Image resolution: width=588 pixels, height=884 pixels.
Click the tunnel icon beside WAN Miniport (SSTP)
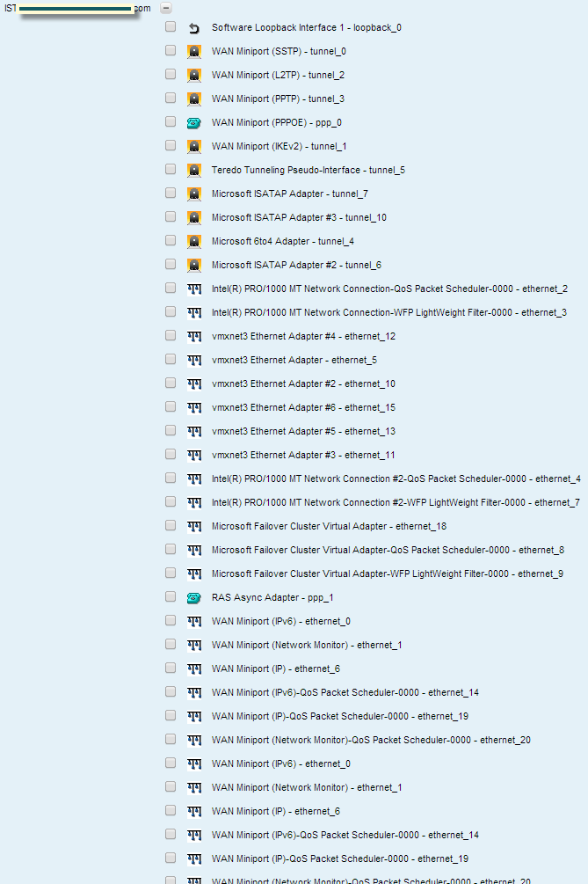tap(194, 51)
